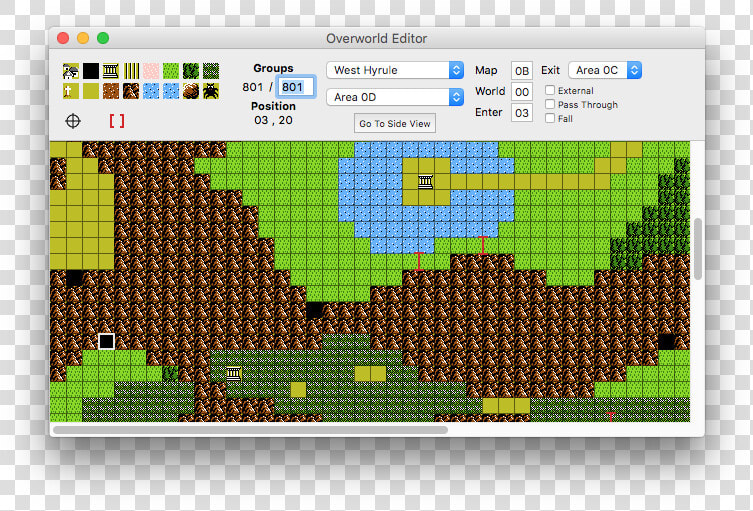The width and height of the screenshot is (753, 511).
Task: Open the Area 0D dropdown
Action: tap(395, 97)
